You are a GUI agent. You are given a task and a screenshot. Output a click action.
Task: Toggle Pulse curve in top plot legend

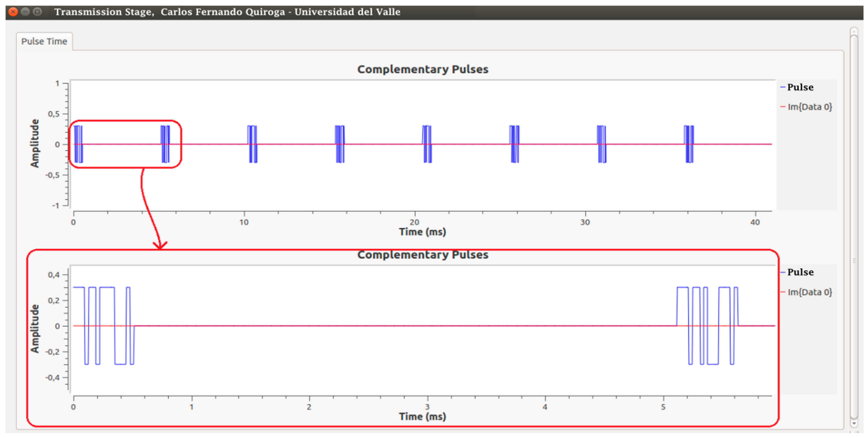coord(800,88)
